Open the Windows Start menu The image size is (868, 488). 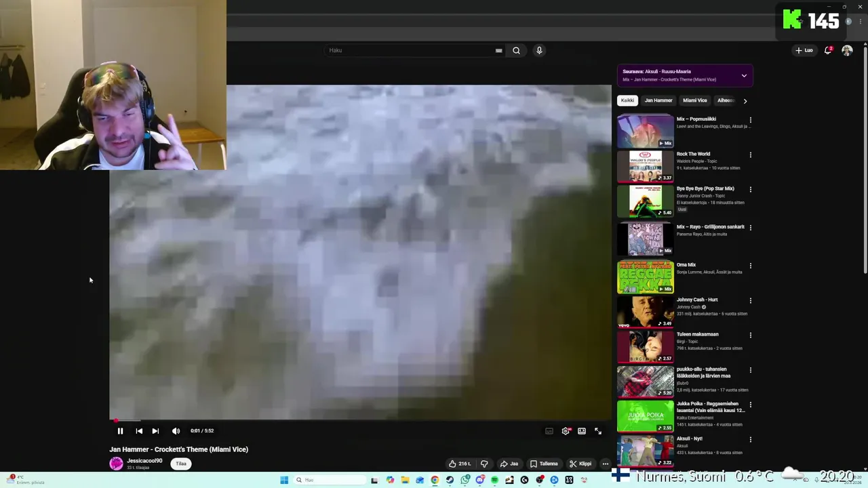(x=284, y=480)
